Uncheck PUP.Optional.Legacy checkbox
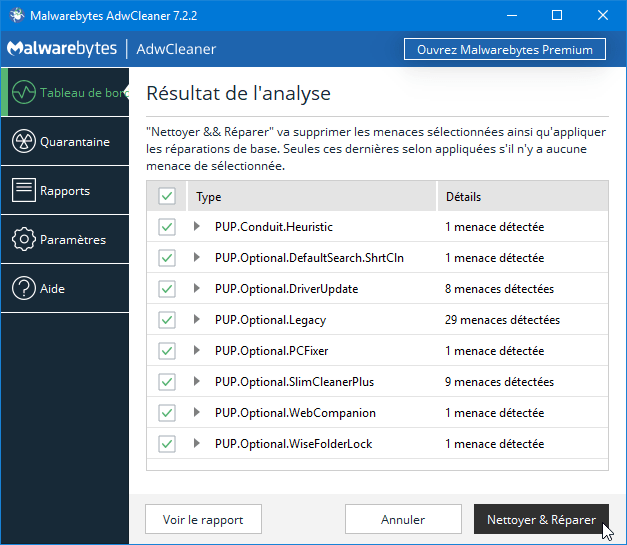The width and height of the screenshot is (627, 545). click(167, 319)
